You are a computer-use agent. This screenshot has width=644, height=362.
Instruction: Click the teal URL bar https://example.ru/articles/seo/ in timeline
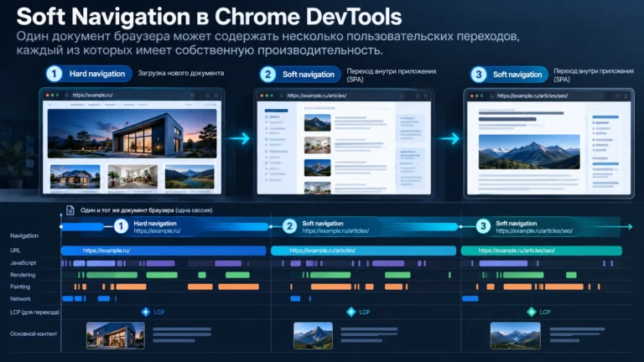pos(542,251)
